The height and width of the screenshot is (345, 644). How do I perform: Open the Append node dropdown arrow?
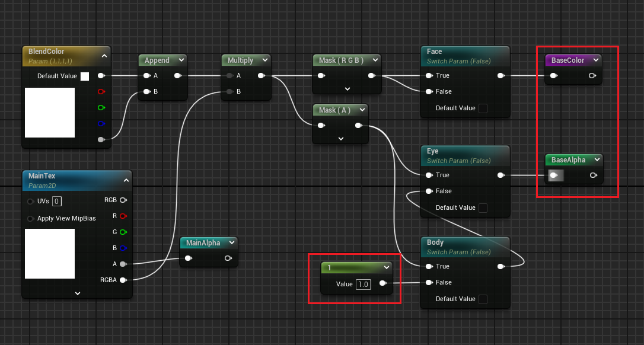[x=180, y=60]
